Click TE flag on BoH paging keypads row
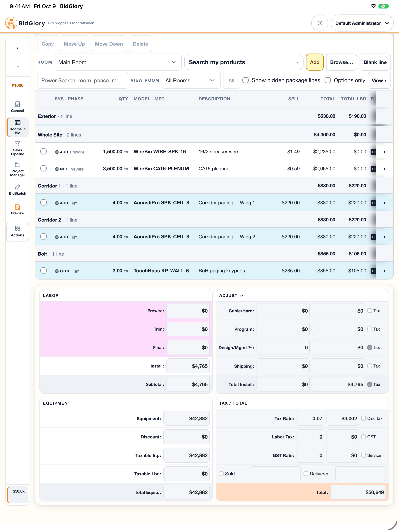Viewport: 399px width, 532px height. 373,271
